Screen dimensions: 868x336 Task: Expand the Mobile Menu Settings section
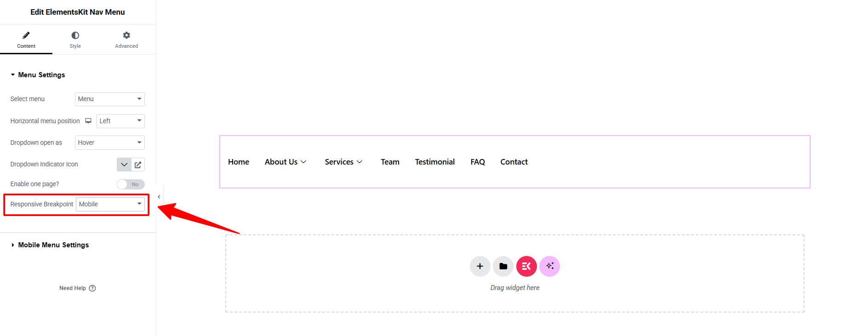tap(53, 245)
